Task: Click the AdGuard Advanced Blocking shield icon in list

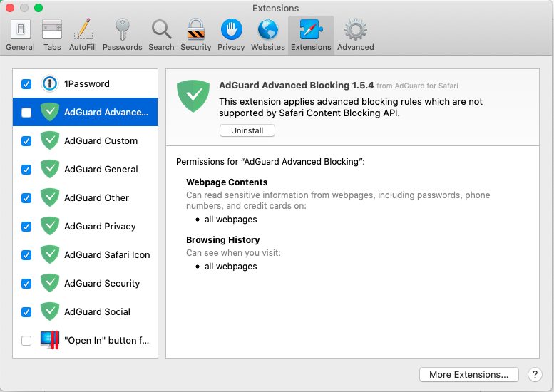Action: pyautogui.click(x=50, y=112)
